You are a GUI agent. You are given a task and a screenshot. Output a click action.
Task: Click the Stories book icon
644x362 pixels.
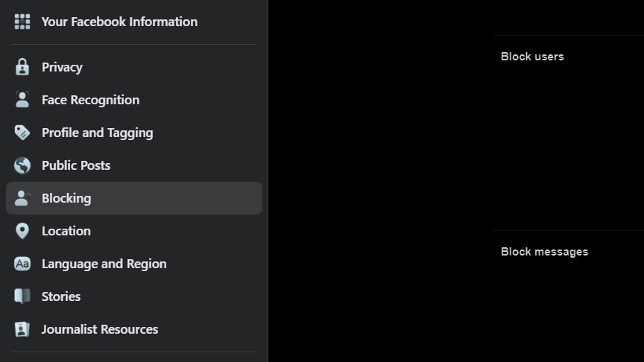click(22, 296)
